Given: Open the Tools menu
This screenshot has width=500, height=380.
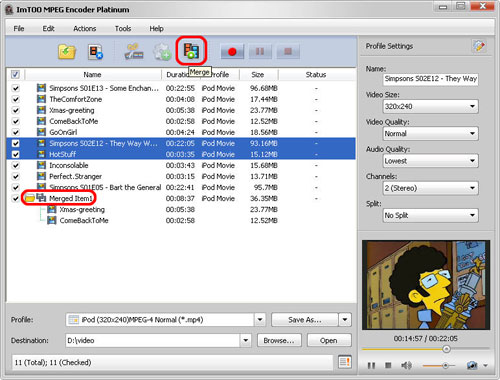Looking at the screenshot, I should tap(123, 28).
